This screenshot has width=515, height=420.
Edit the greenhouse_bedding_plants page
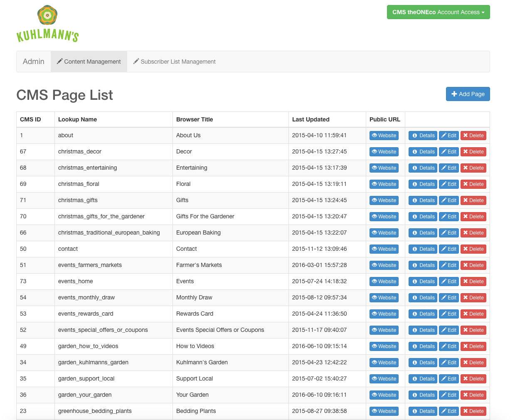pos(449,411)
